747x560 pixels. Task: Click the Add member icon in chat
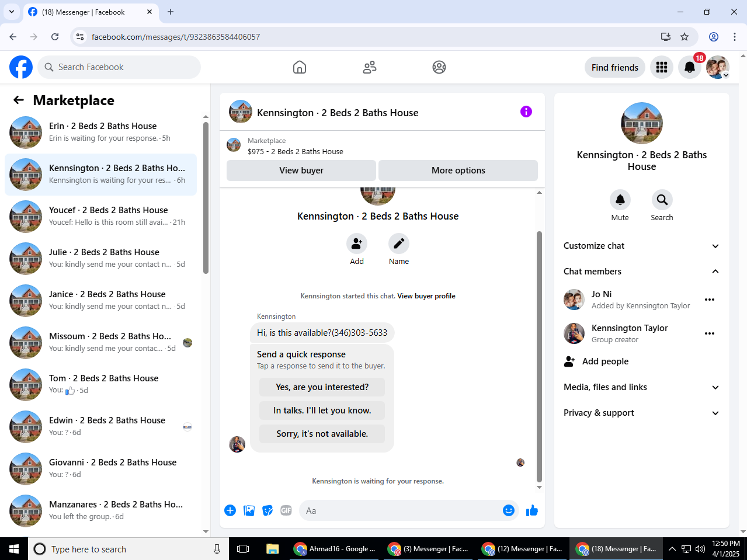357,244
